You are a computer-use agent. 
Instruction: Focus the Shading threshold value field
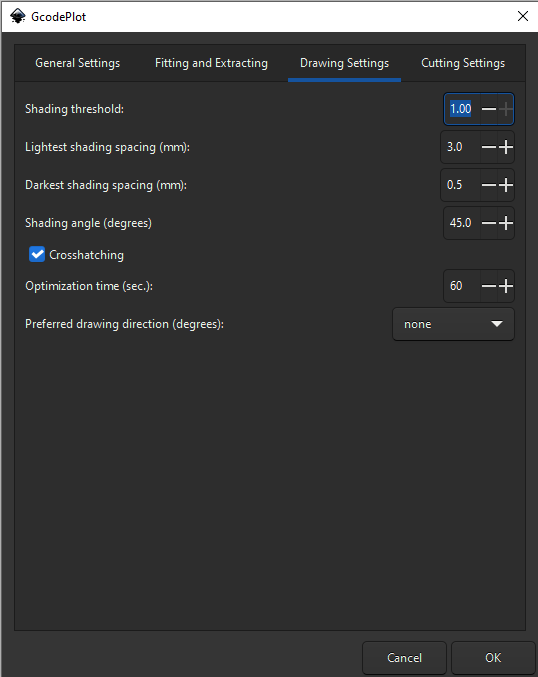(x=462, y=109)
